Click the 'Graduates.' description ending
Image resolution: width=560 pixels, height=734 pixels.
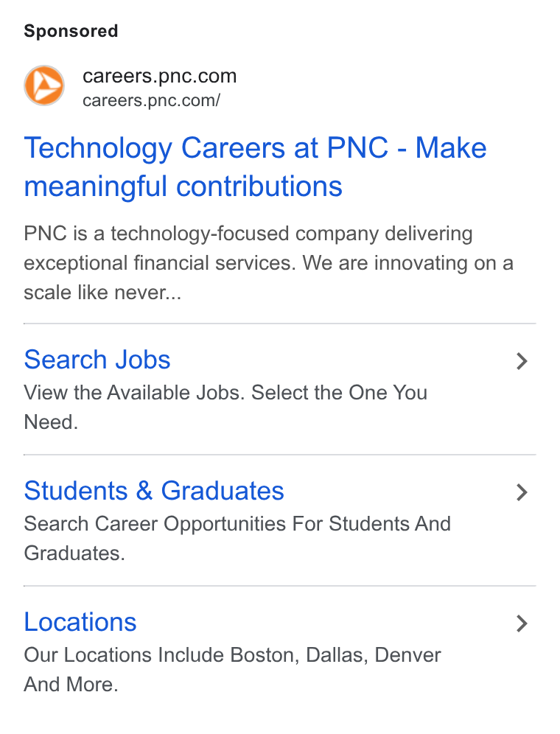tap(74, 553)
